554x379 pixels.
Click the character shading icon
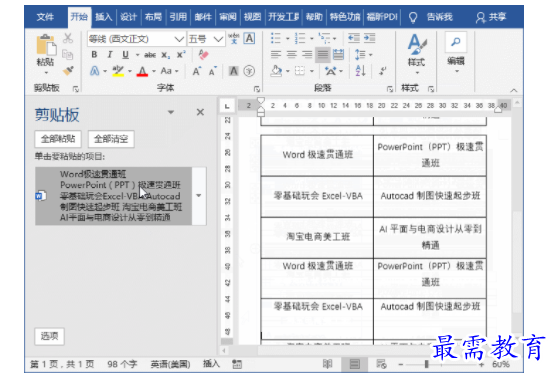coord(233,71)
